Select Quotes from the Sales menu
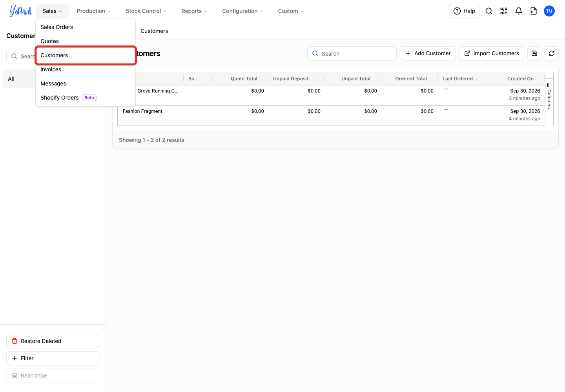Screen dimensions: 565x392 [86, 41]
